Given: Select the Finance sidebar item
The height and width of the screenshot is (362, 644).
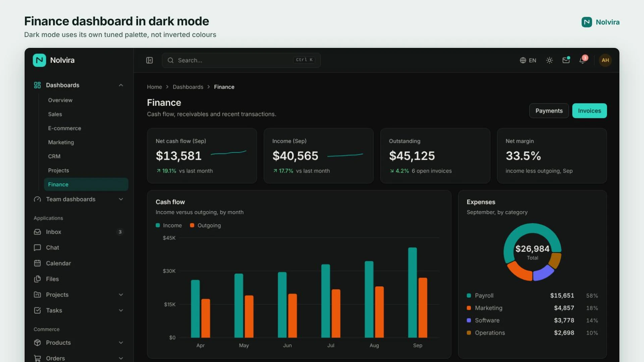Looking at the screenshot, I should click(x=86, y=184).
